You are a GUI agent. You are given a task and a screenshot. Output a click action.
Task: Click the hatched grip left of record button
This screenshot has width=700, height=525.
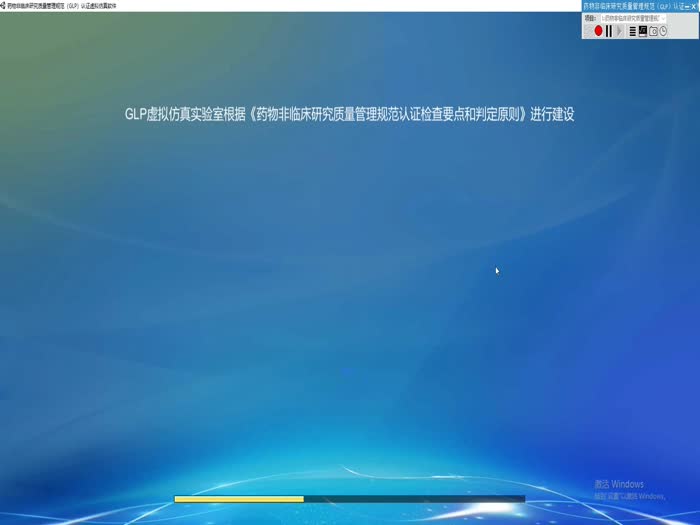point(588,31)
